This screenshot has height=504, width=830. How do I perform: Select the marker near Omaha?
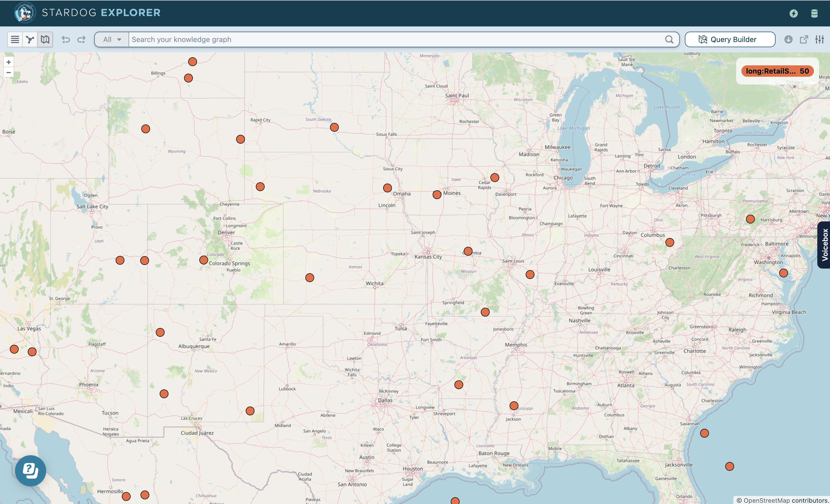[387, 188]
